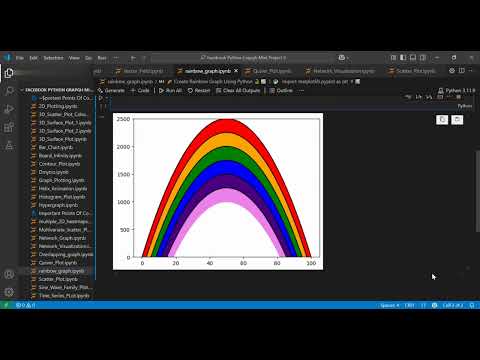Click Clear All Outputs in the notebook toolbar

pyautogui.click(x=238, y=90)
